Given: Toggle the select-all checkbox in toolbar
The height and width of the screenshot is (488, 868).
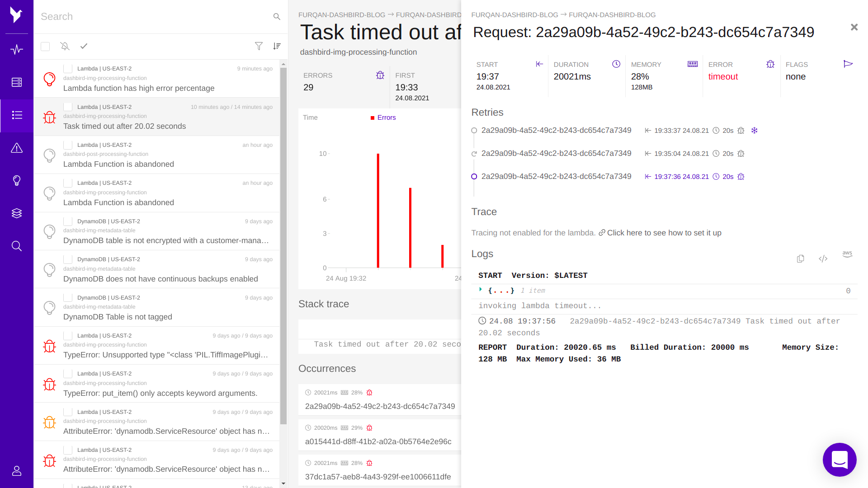Looking at the screenshot, I should 45,47.
